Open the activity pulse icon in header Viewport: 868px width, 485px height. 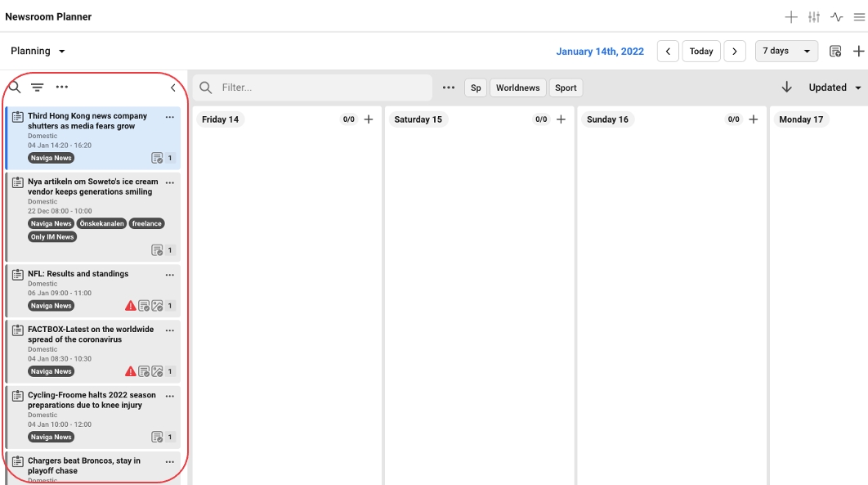click(837, 17)
